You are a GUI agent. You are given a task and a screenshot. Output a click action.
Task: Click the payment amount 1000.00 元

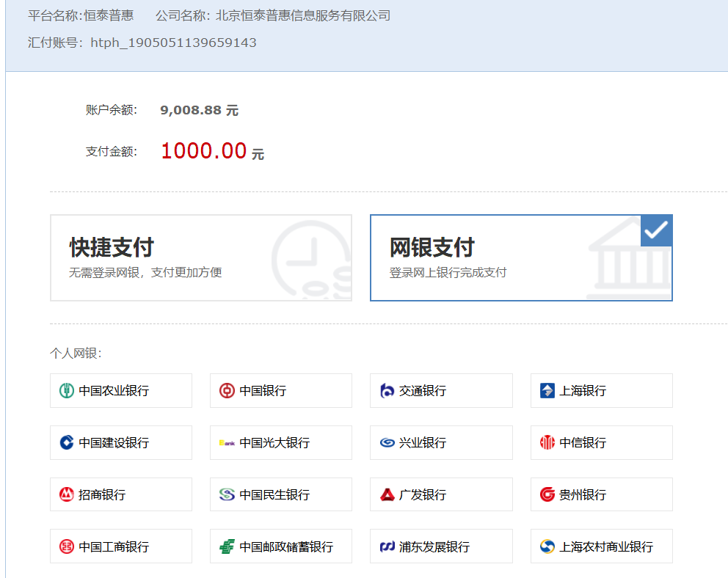212,151
